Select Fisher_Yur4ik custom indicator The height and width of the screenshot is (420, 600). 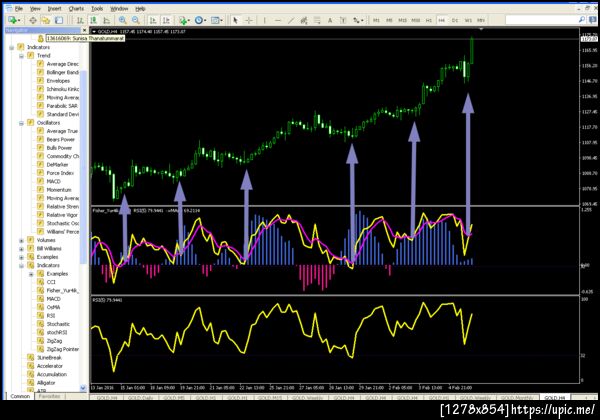point(63,291)
